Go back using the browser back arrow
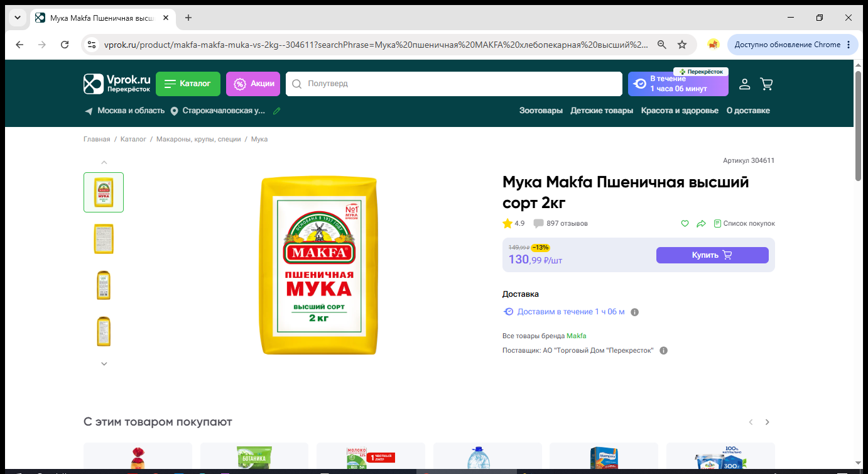Viewport: 868px width, 474px height. (x=19, y=45)
